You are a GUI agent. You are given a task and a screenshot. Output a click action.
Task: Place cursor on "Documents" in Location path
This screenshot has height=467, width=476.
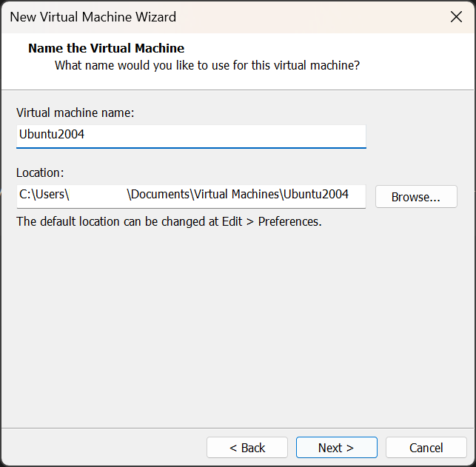[x=161, y=195]
